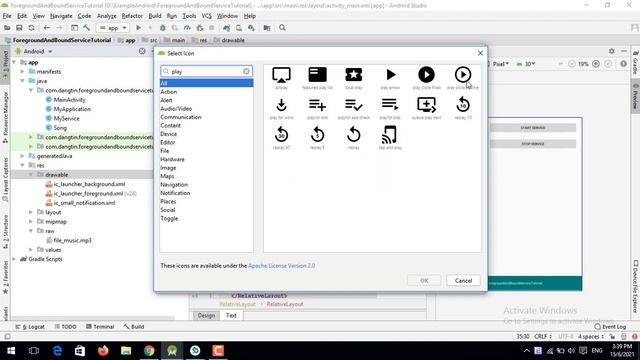The width and height of the screenshot is (640, 360).
Task: Select the replay 10 icon
Action: [463, 105]
